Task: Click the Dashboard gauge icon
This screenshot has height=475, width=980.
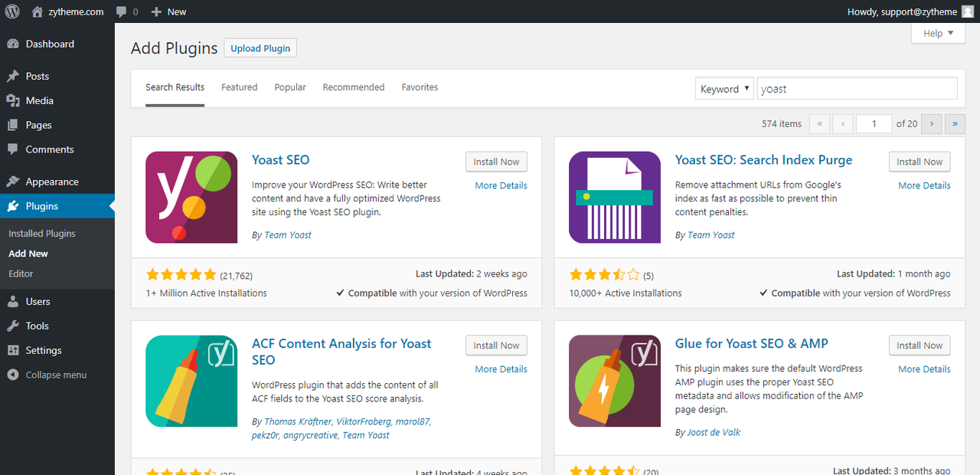Action: 12,44
